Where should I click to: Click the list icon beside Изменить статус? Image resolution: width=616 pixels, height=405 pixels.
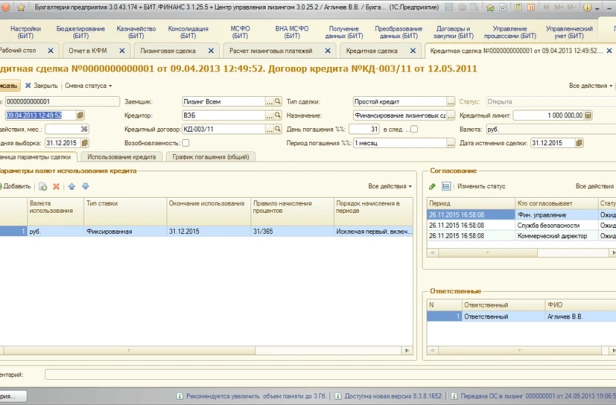pyautogui.click(x=446, y=186)
